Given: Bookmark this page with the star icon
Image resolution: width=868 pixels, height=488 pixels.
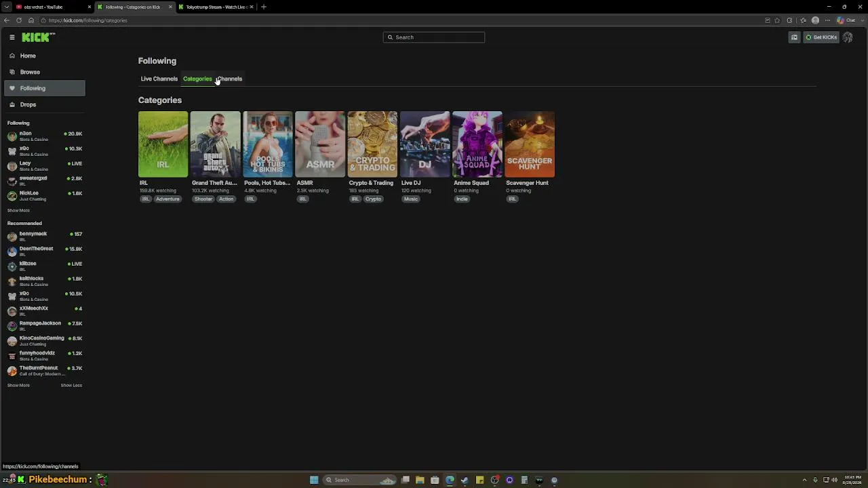Looking at the screenshot, I should [778, 20].
